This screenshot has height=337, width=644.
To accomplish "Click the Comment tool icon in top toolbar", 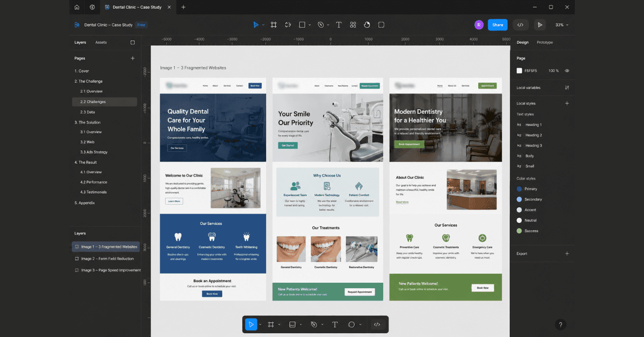I will click(382, 25).
